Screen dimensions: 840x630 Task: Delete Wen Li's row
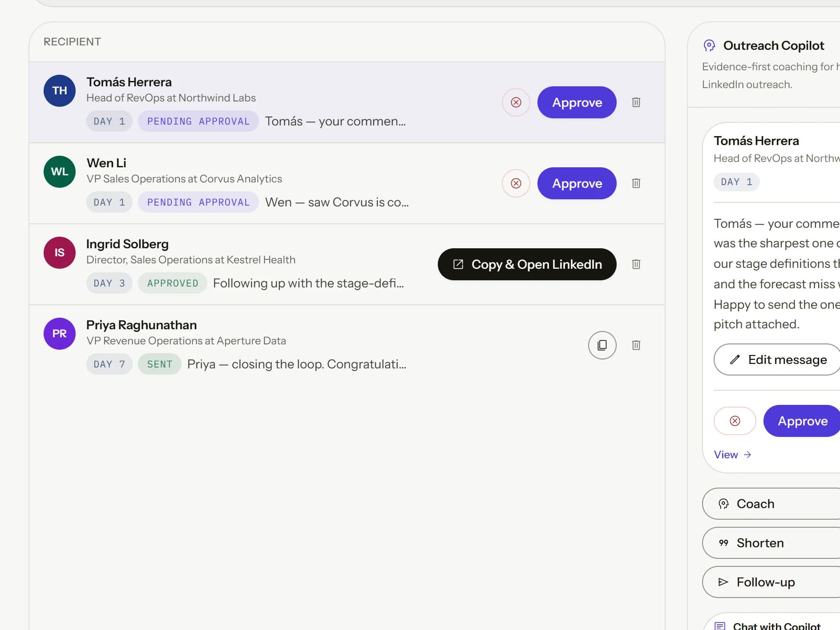click(x=636, y=183)
